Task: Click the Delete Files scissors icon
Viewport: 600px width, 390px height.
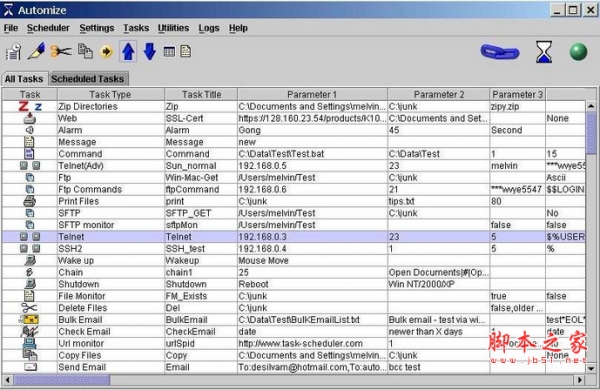Action: point(29,308)
